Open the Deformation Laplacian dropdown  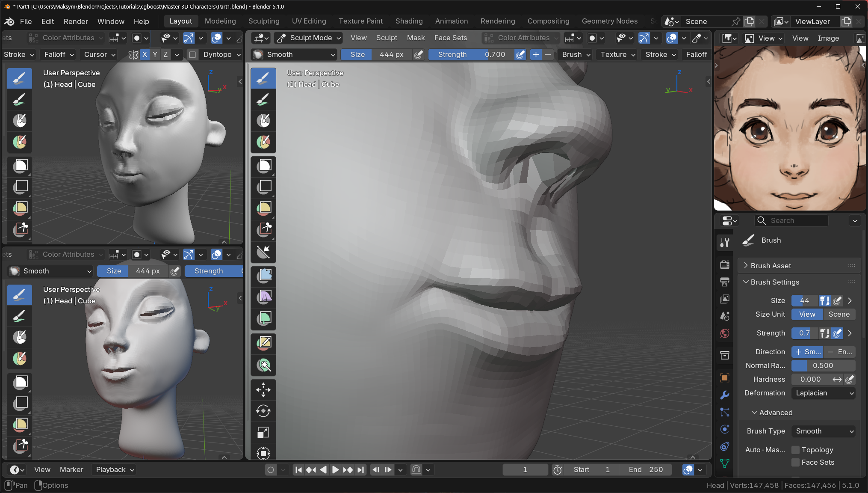(824, 393)
